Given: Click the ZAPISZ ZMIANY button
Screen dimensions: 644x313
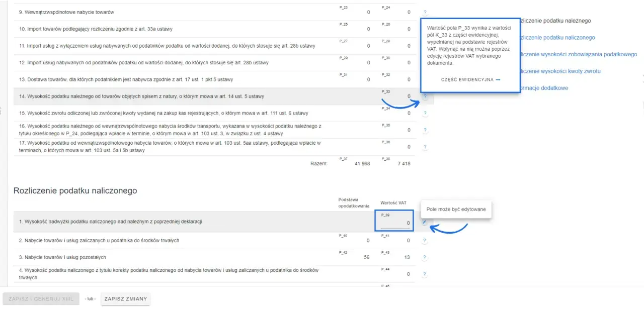Looking at the screenshot, I should (x=126, y=299).
